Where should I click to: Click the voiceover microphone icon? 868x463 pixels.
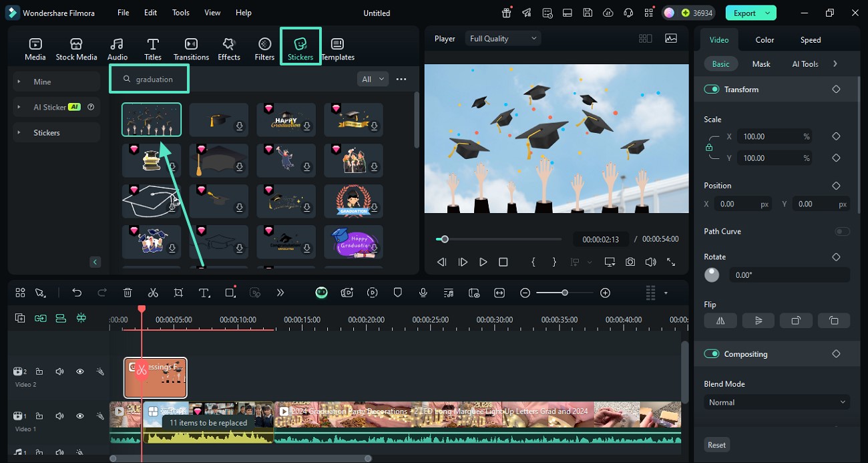[x=423, y=293]
